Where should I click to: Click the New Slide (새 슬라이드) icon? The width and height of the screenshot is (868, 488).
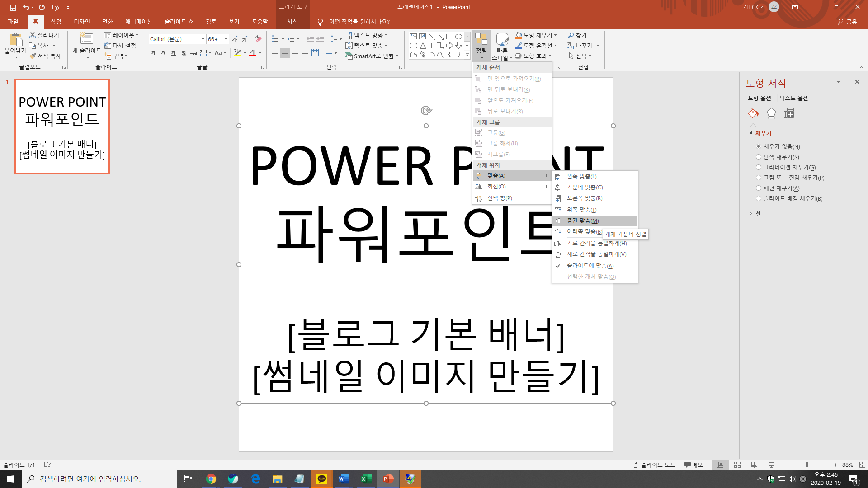(86, 38)
